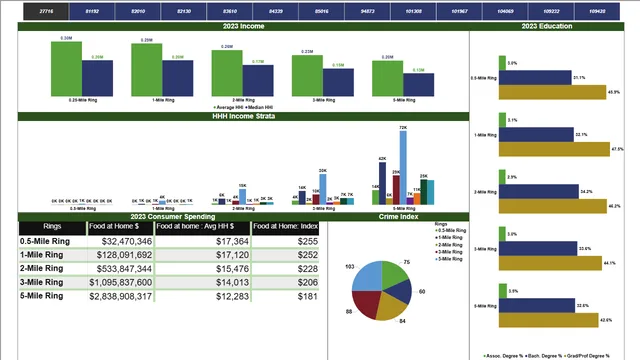Click Food at home : Avg HH $ header
The height and width of the screenshot is (360, 640).
(x=202, y=228)
